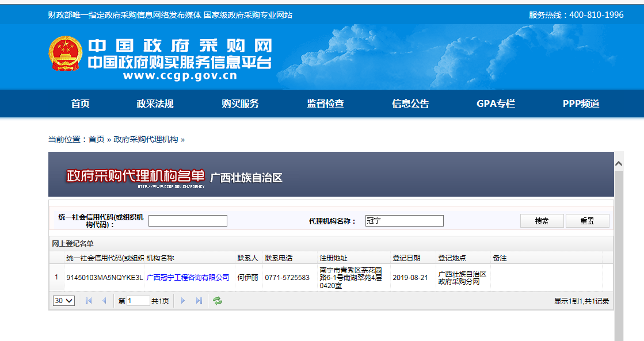Click breadcrumb 政府采购代理机构 link

pyautogui.click(x=146, y=140)
